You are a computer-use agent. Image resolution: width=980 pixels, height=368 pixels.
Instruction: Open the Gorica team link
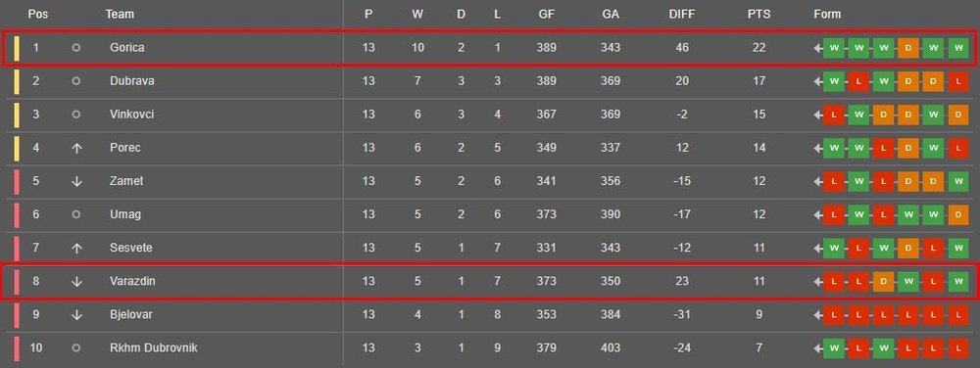pos(126,47)
